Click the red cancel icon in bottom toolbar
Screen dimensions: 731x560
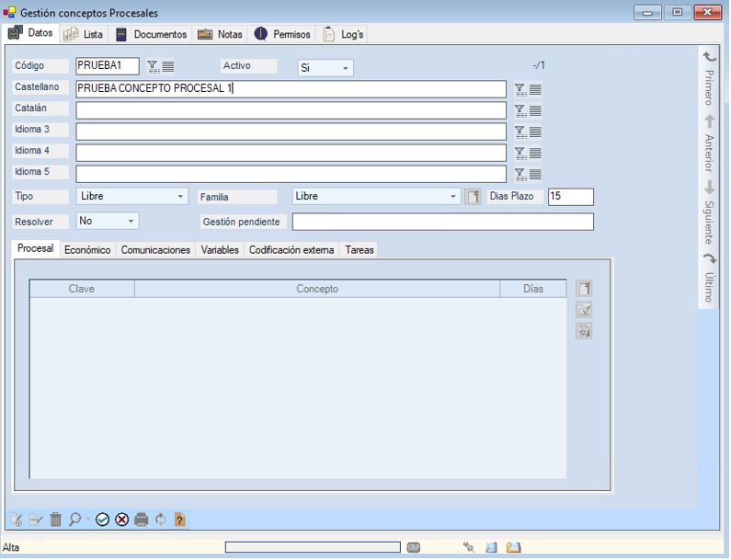coord(121,520)
